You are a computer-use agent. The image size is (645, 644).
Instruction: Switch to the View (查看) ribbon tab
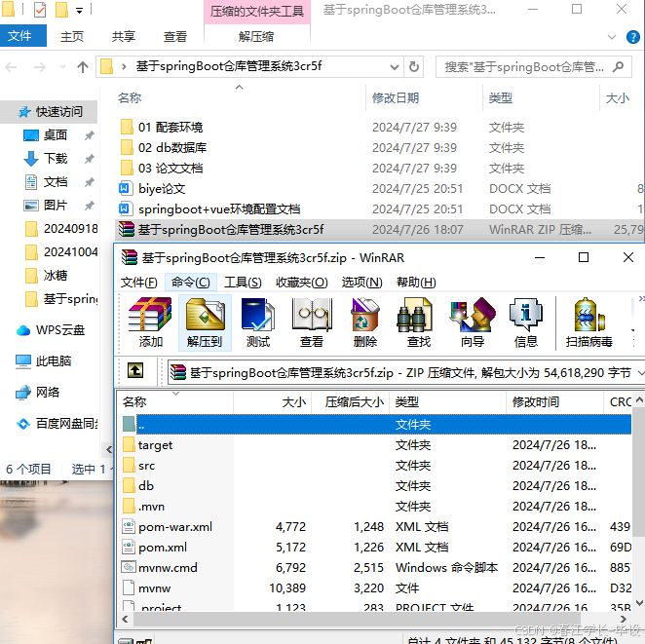pos(175,37)
